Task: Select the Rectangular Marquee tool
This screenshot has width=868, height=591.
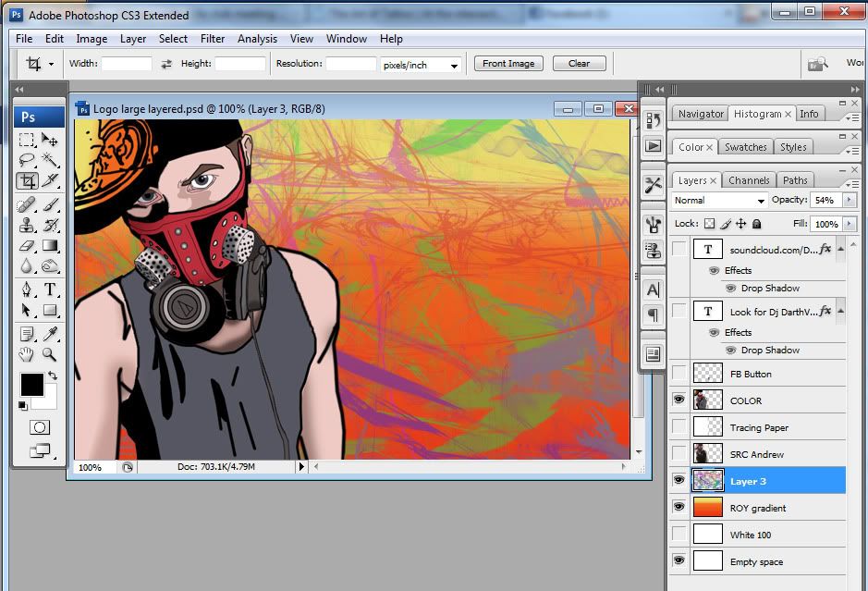Action: click(27, 140)
